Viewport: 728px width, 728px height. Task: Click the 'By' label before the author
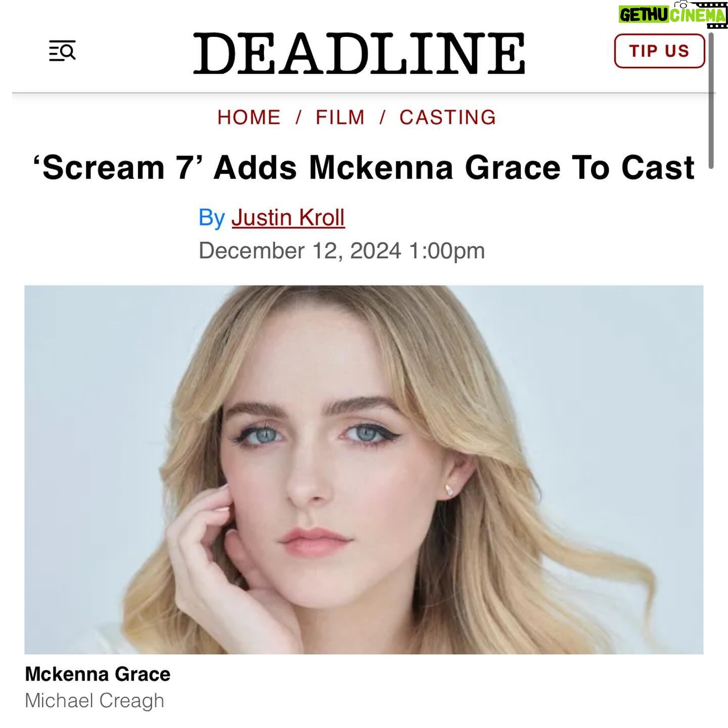click(x=212, y=218)
